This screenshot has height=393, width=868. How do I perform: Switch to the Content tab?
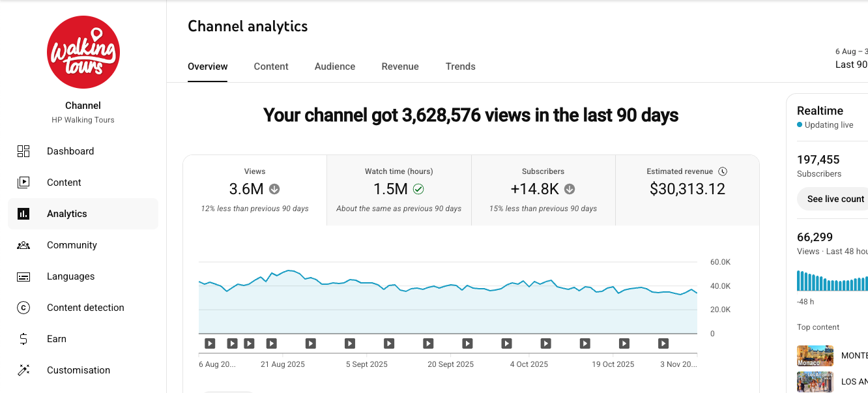[271, 66]
